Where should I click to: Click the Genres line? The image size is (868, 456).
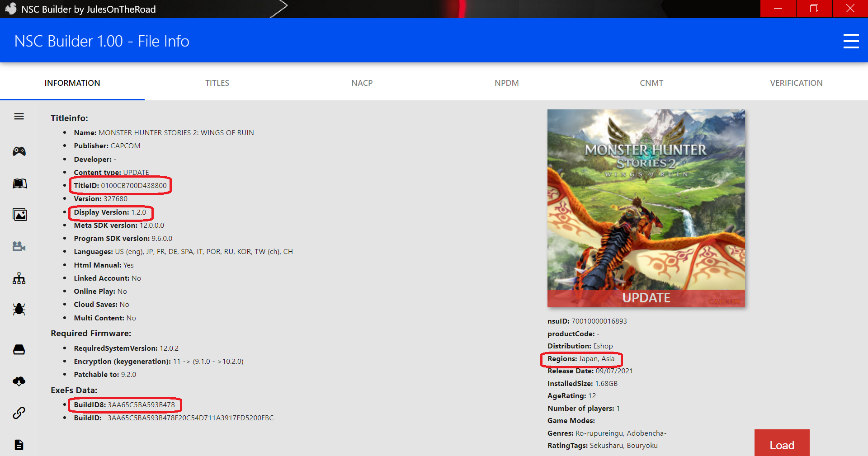coord(607,433)
